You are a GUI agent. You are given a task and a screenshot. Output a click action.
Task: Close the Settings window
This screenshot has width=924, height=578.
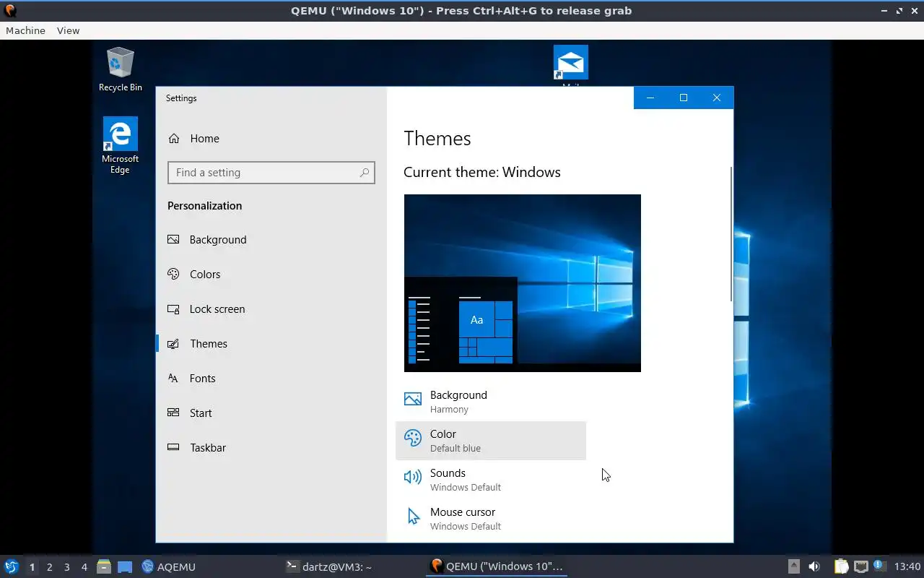(717, 98)
